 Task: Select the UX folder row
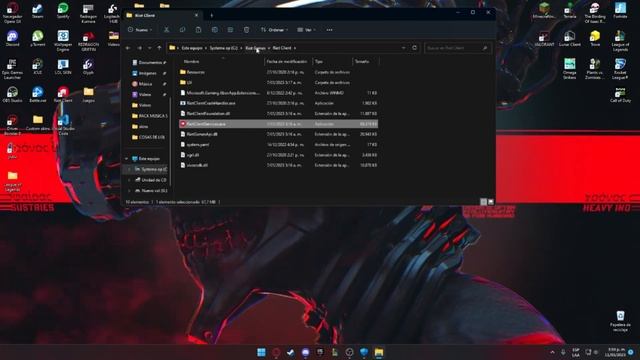tap(278, 82)
